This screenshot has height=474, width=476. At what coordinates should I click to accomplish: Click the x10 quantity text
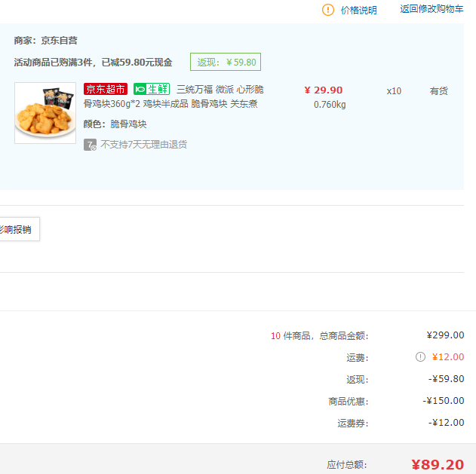[x=394, y=91]
